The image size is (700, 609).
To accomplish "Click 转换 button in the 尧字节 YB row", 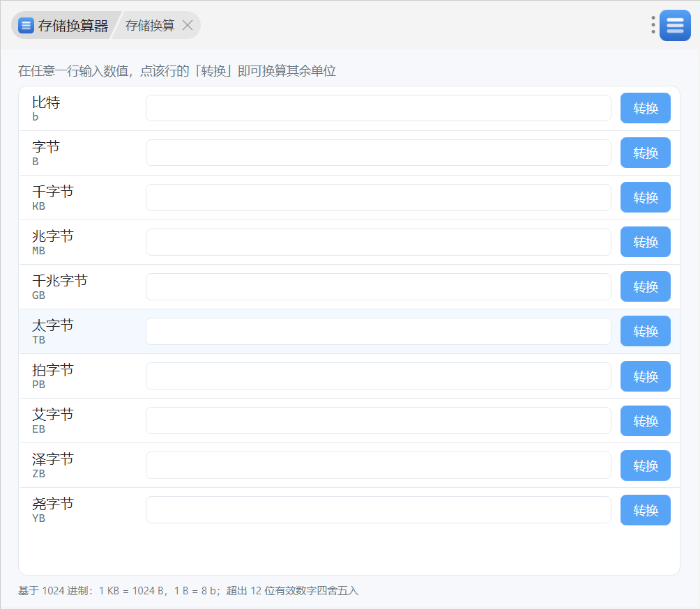I will coord(645,510).
